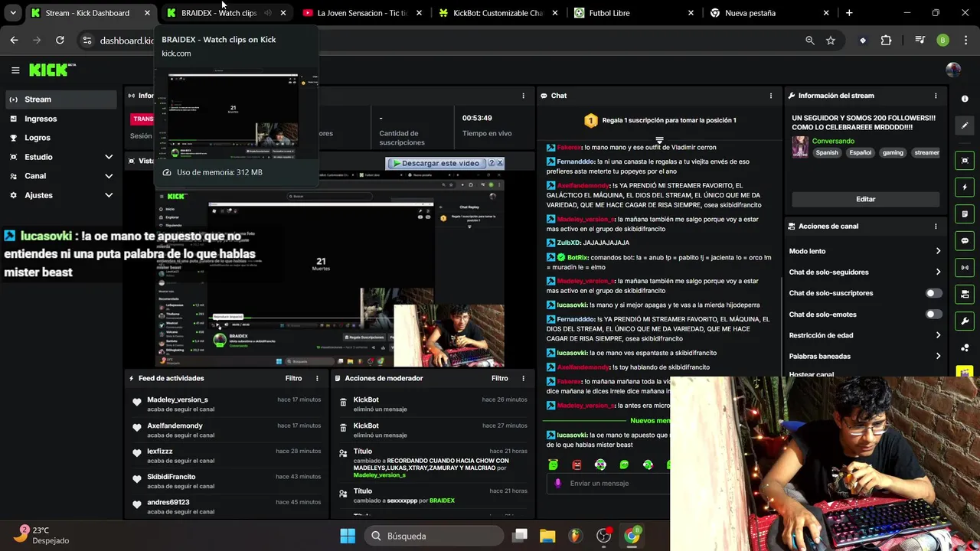Open the Información del stream panel options menu

(x=936, y=96)
